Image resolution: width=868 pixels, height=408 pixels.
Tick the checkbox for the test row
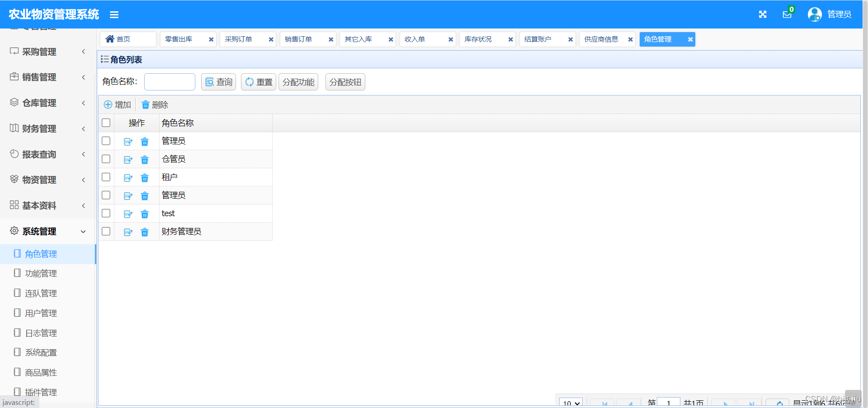pyautogui.click(x=106, y=213)
